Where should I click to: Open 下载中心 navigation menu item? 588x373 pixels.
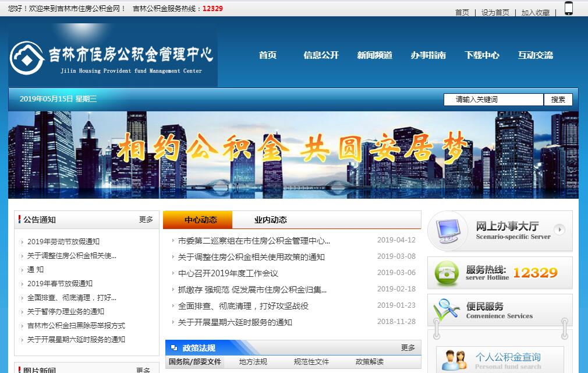(x=481, y=55)
